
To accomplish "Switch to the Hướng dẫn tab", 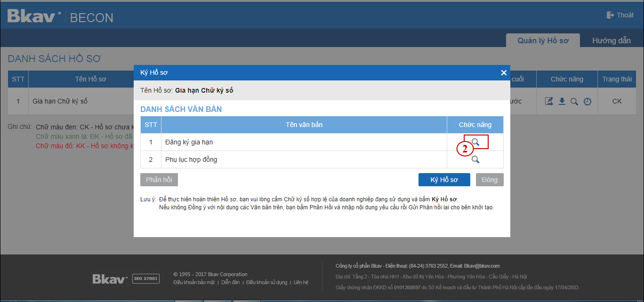I will [611, 40].
